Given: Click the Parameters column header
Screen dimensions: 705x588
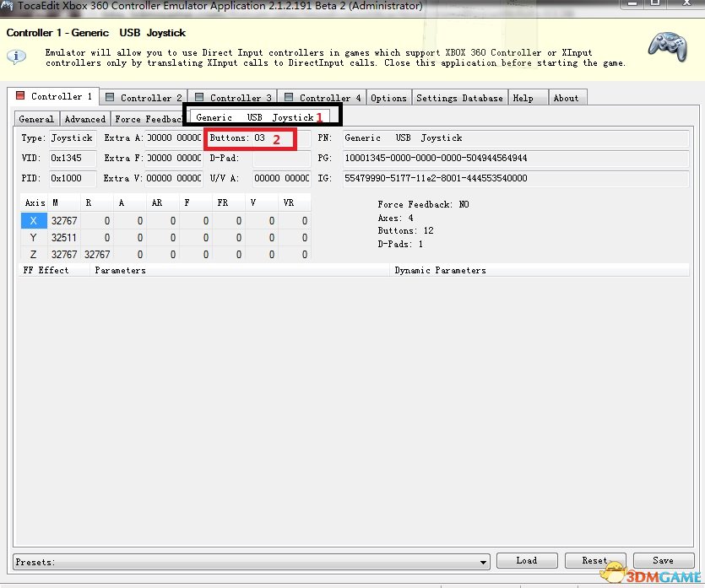Looking at the screenshot, I should point(240,271).
